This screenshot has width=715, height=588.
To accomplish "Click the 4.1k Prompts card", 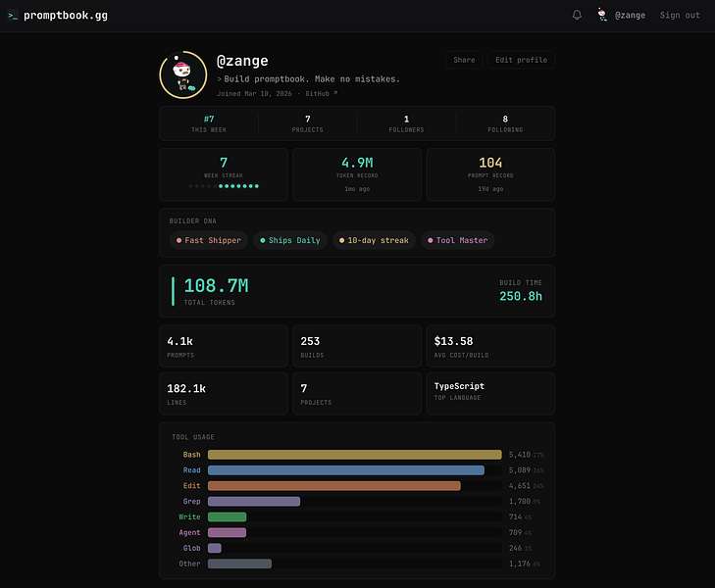I will point(224,346).
